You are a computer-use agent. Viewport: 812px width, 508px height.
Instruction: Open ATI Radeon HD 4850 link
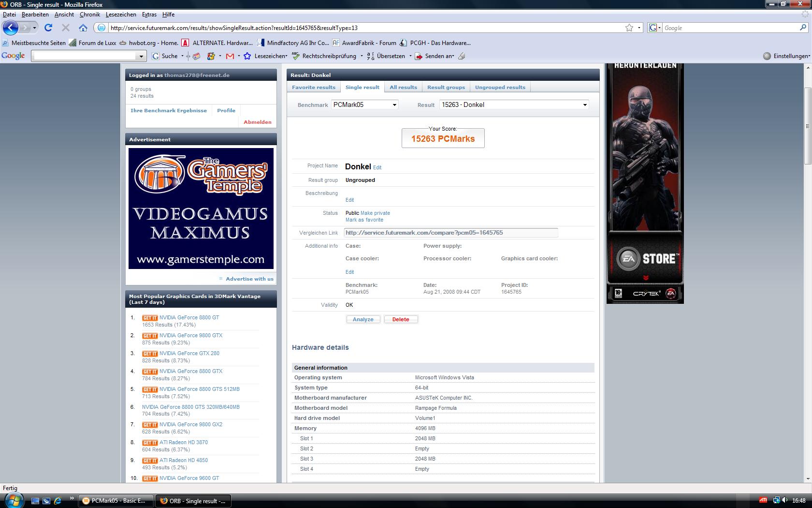tap(184, 460)
